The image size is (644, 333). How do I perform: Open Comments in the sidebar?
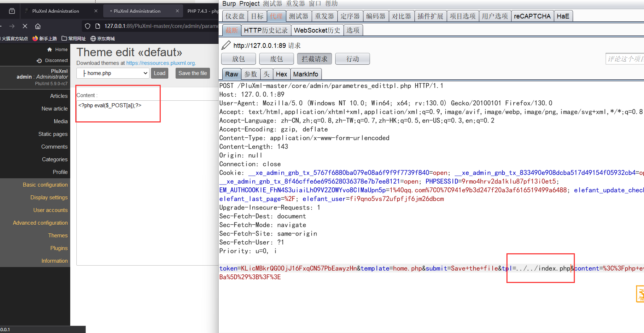click(x=54, y=147)
